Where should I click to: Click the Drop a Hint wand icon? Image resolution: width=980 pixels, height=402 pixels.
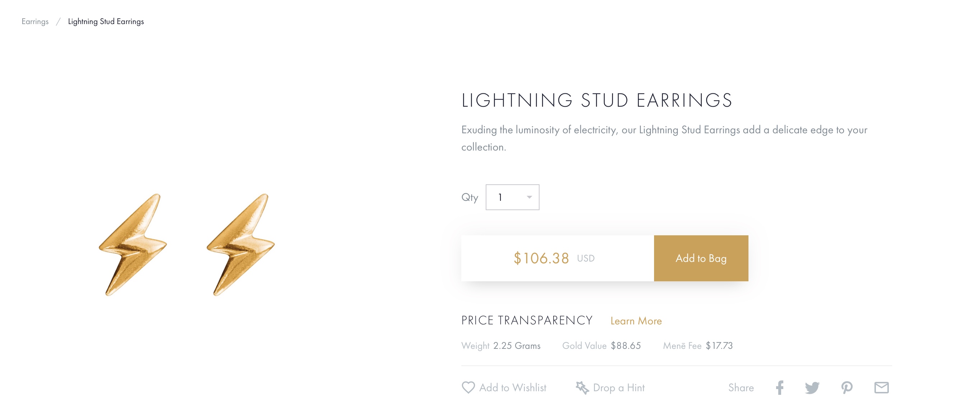tap(582, 388)
